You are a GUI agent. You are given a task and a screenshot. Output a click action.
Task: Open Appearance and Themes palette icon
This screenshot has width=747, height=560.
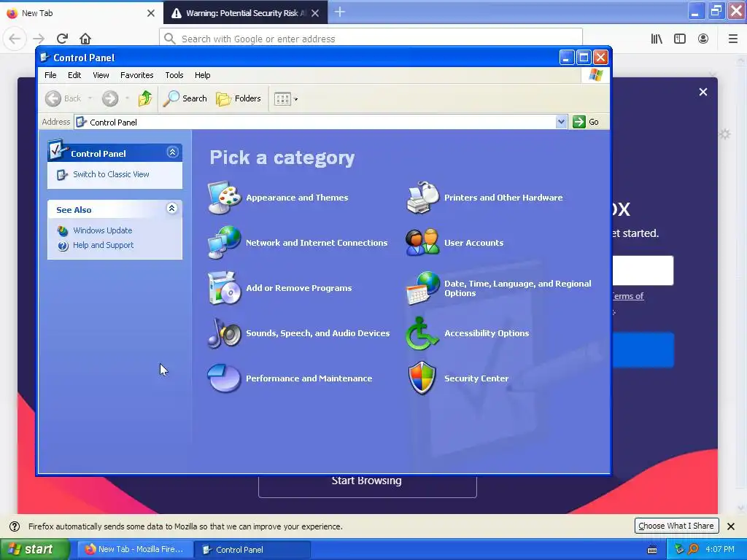225,198
